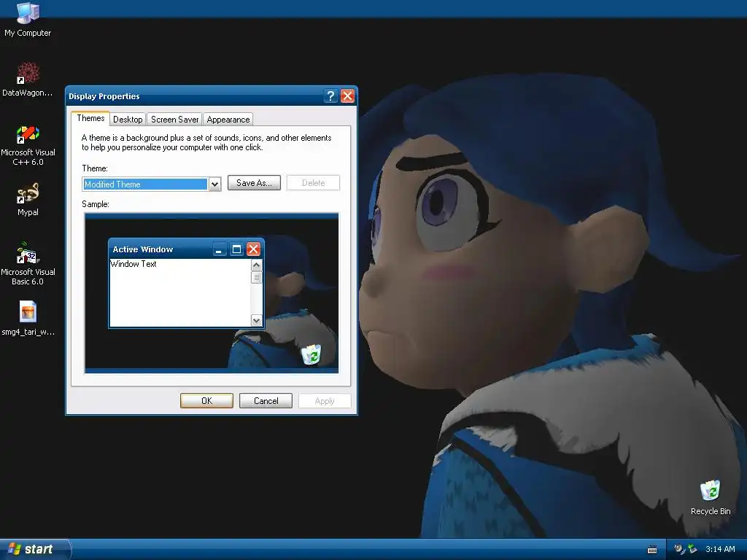The width and height of the screenshot is (747, 560).
Task: Click the Display Properties help question button
Action: coord(330,96)
